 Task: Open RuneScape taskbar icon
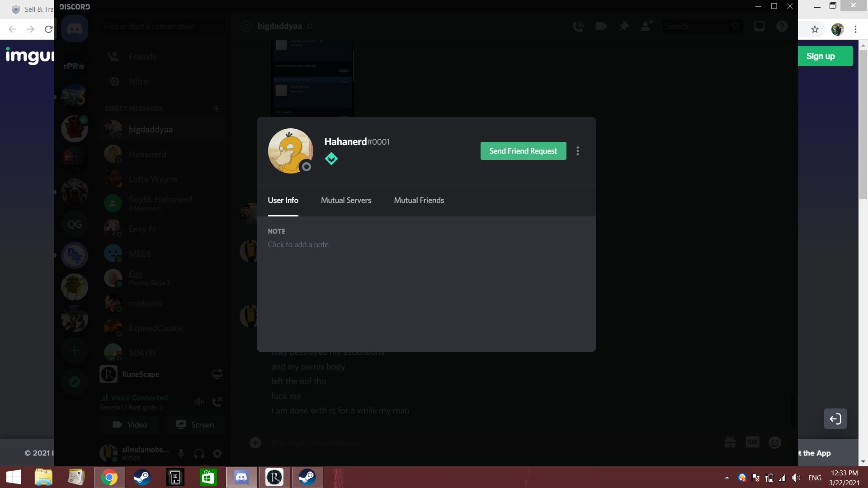[x=274, y=477]
